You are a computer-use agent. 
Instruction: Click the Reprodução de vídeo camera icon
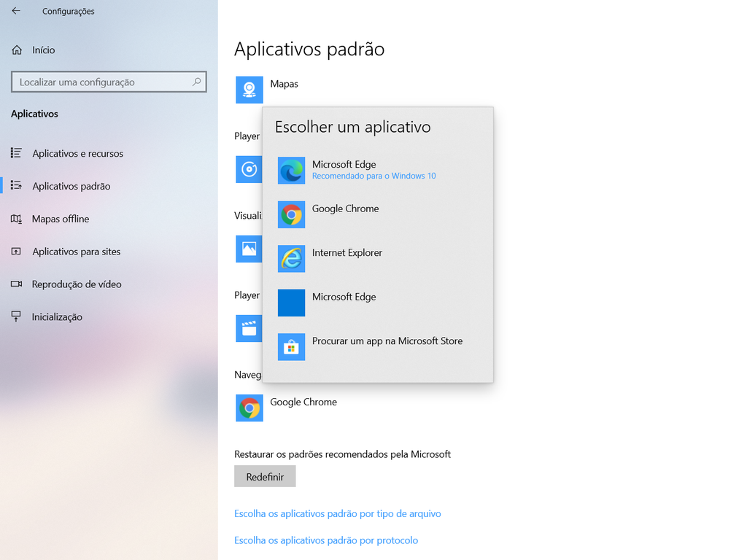16,284
